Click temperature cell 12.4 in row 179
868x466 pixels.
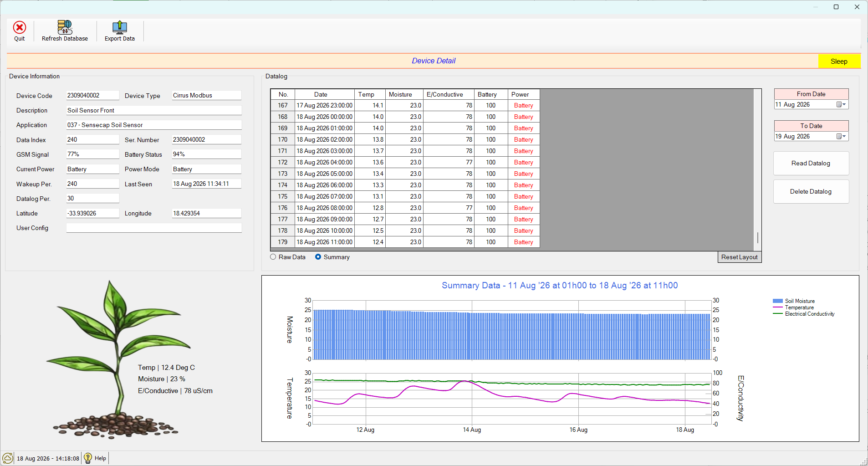370,242
